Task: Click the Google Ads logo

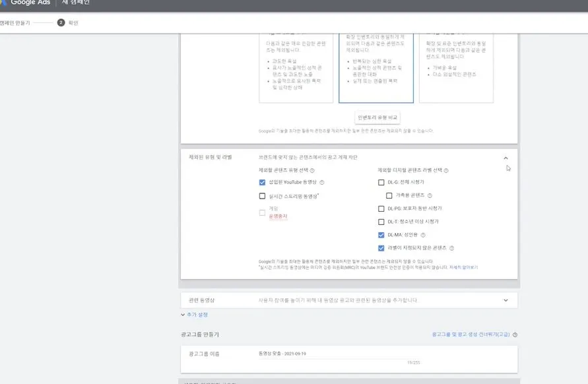Action: [29, 4]
